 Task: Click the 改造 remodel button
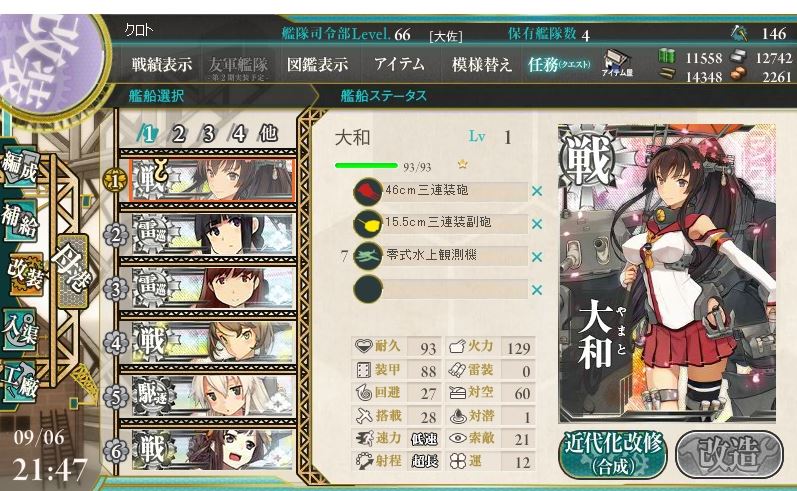pos(729,454)
